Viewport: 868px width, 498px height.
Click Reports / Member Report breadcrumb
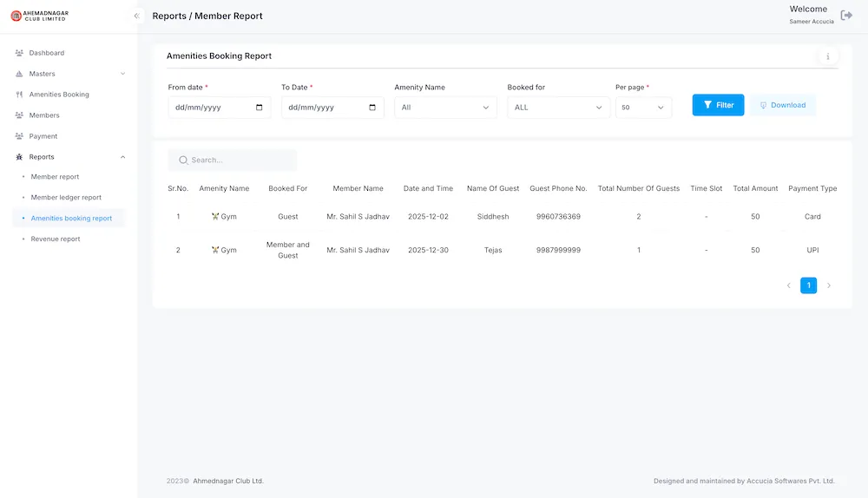pyautogui.click(x=207, y=16)
